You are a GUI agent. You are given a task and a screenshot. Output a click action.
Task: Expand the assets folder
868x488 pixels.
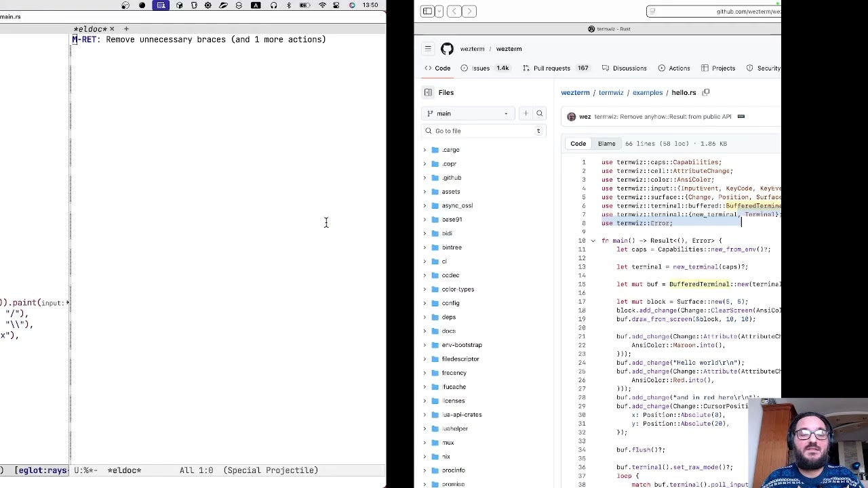(425, 192)
